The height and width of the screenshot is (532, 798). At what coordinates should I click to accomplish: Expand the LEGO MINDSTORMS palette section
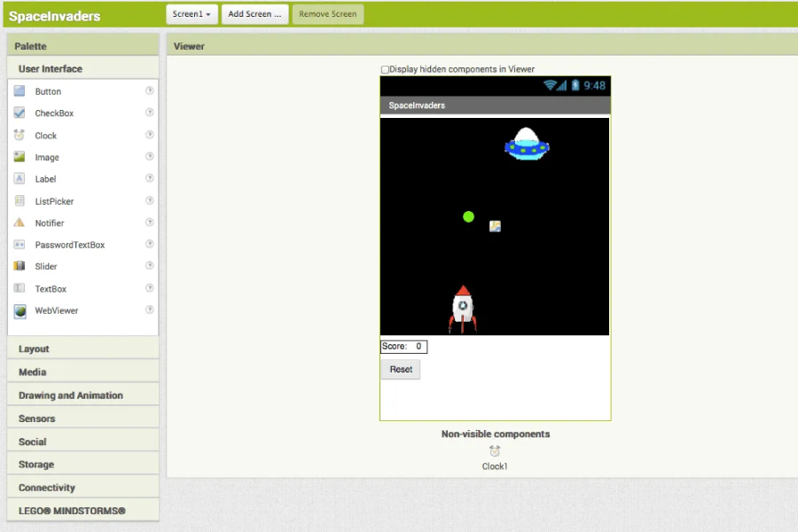pos(83,511)
